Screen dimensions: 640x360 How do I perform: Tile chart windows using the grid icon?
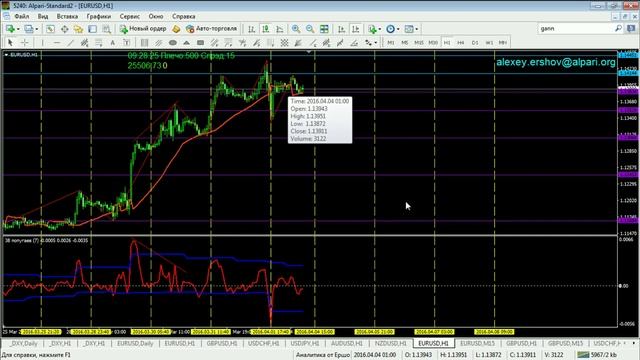[x=324, y=29]
